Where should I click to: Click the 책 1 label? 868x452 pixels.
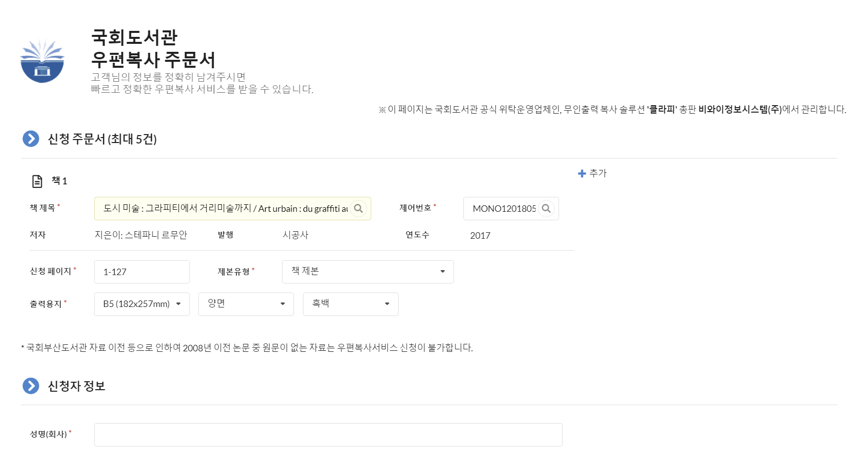coord(59,181)
